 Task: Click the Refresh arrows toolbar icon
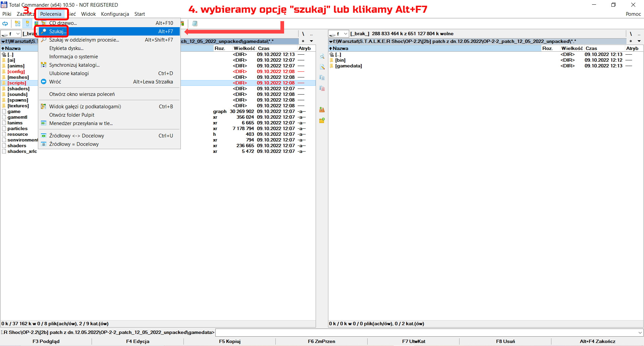(5, 23)
